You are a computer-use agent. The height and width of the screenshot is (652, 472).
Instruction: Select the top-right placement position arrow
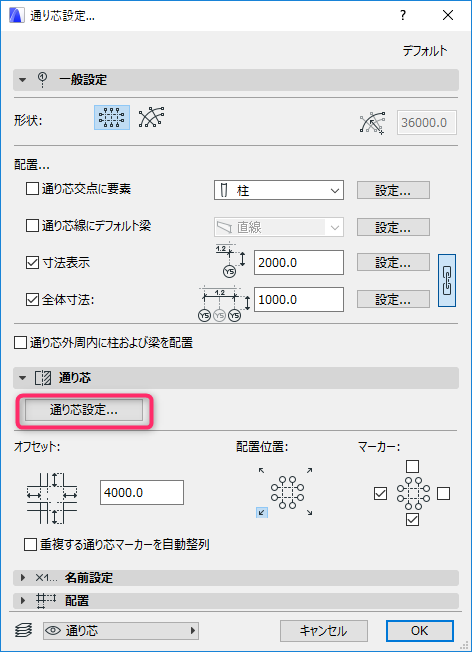[x=309, y=470]
